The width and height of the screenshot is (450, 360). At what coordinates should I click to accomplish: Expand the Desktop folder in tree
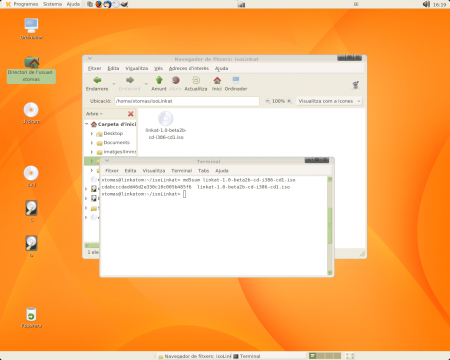(92, 133)
